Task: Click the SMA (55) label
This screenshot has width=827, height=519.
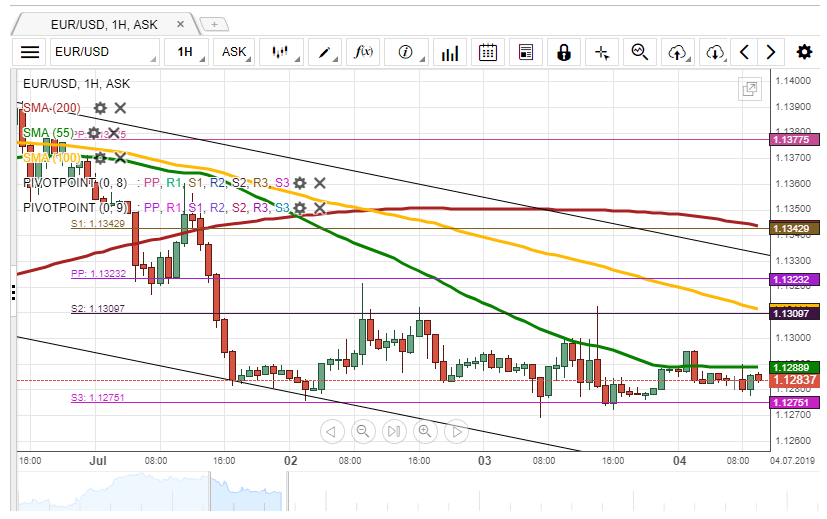Action: coord(49,133)
